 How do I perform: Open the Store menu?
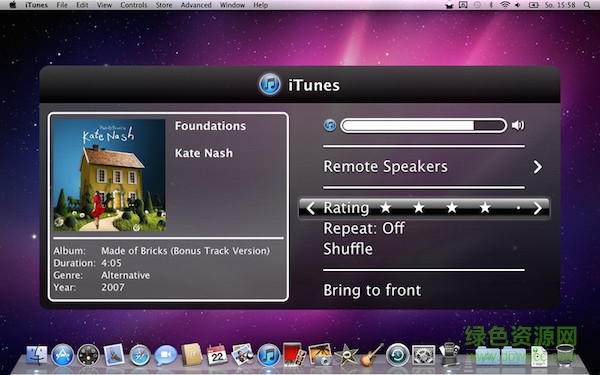[x=164, y=5]
